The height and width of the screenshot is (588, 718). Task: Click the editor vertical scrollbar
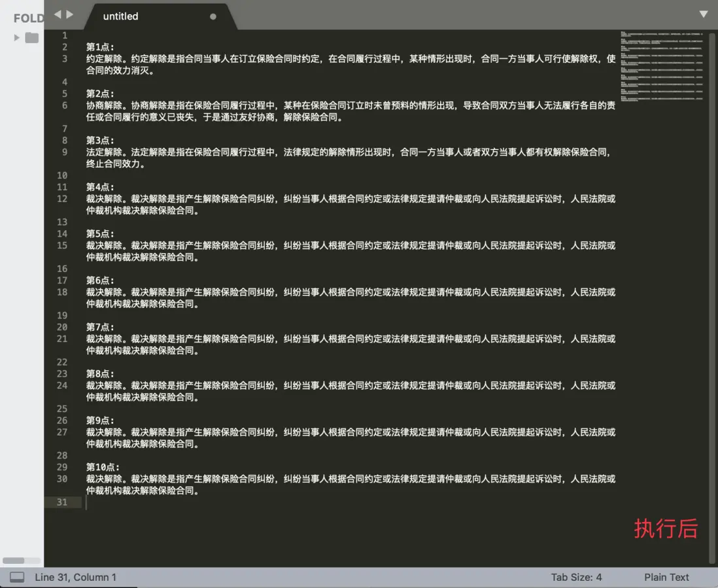click(x=712, y=298)
